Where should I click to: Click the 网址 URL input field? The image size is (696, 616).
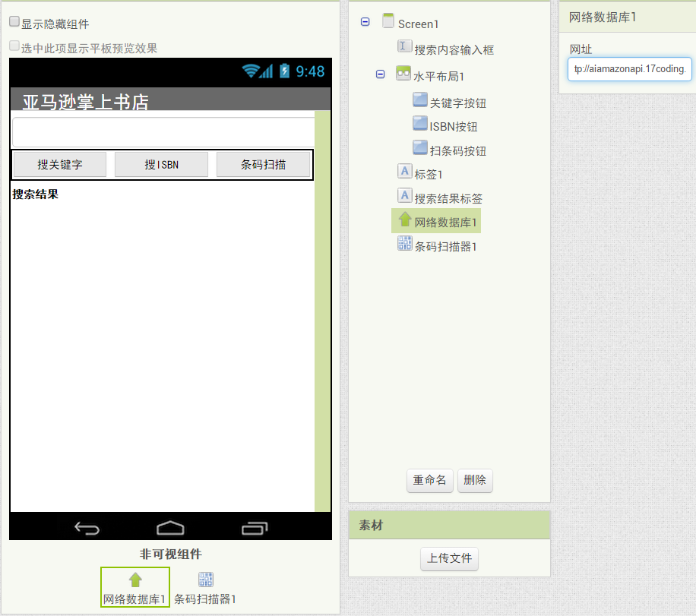629,69
